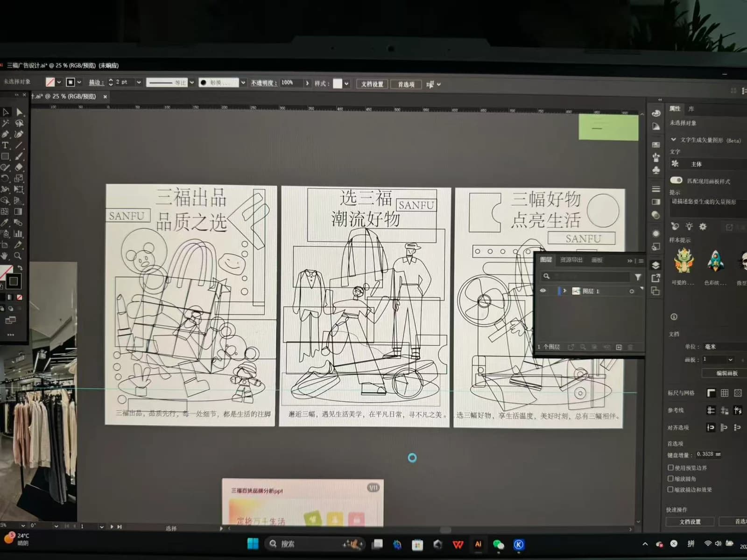Toggle visibility eye of 图层 1
This screenshot has height=560, width=747.
543,291
